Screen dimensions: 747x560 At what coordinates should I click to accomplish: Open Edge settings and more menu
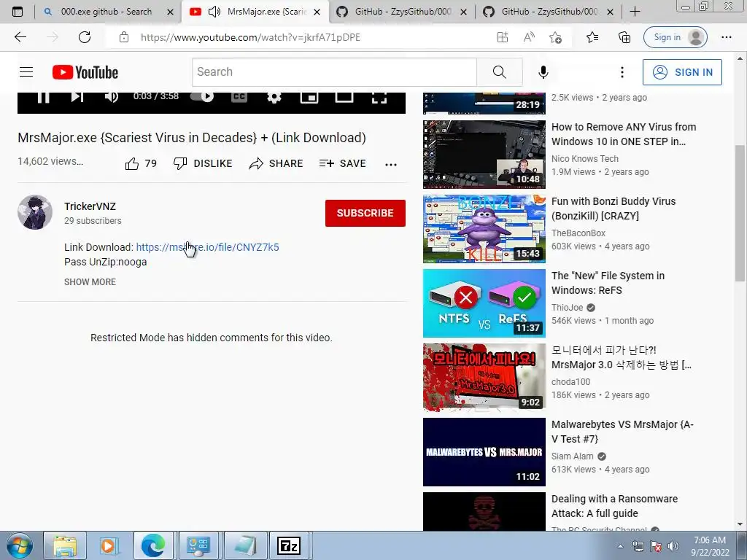coord(726,37)
